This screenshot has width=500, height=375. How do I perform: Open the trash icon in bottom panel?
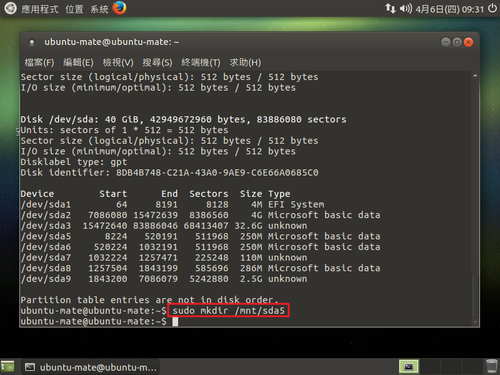point(491,366)
